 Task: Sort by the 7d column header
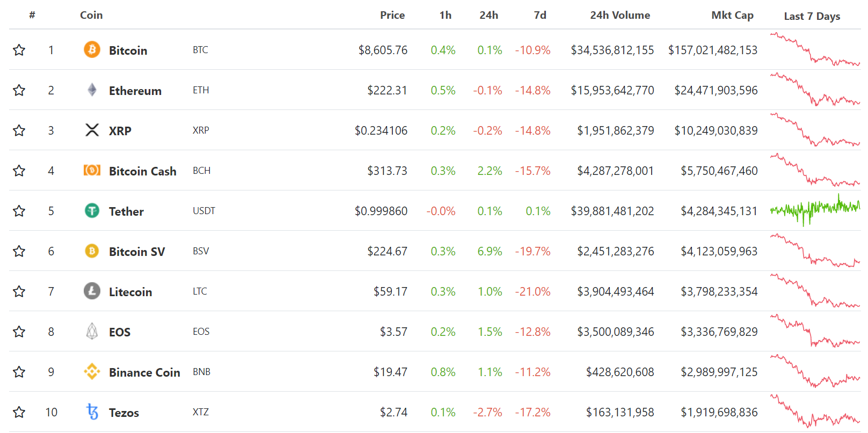coord(539,16)
